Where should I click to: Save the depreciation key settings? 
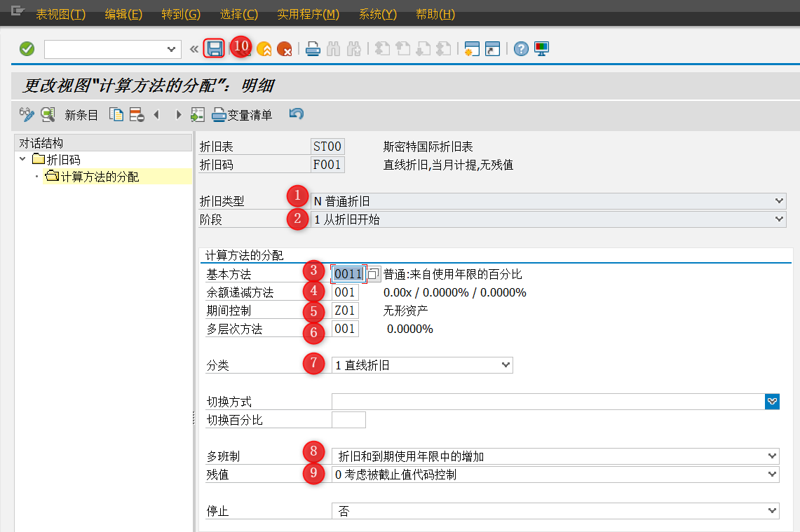pyautogui.click(x=215, y=48)
